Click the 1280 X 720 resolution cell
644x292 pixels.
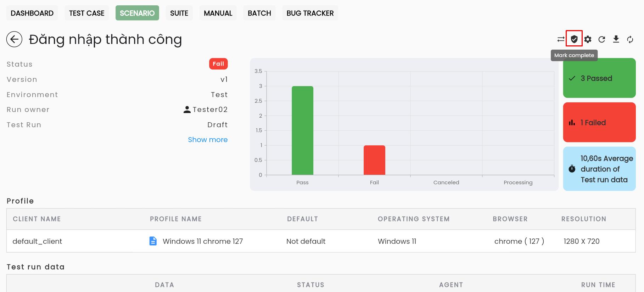[x=582, y=241]
